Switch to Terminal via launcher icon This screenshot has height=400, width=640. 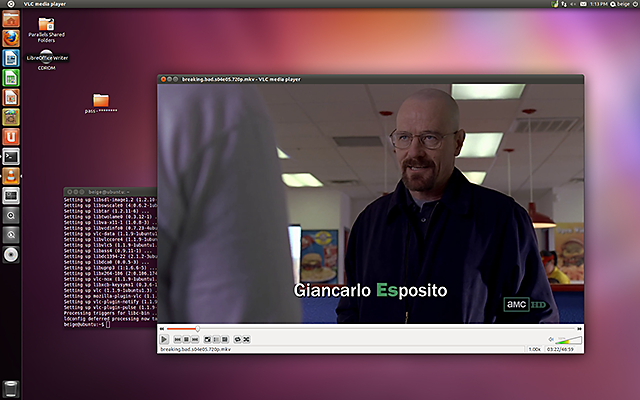[11, 156]
